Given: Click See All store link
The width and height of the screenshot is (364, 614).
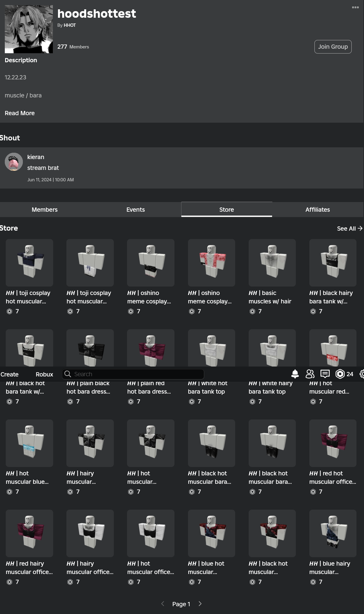Looking at the screenshot, I should click(349, 229).
